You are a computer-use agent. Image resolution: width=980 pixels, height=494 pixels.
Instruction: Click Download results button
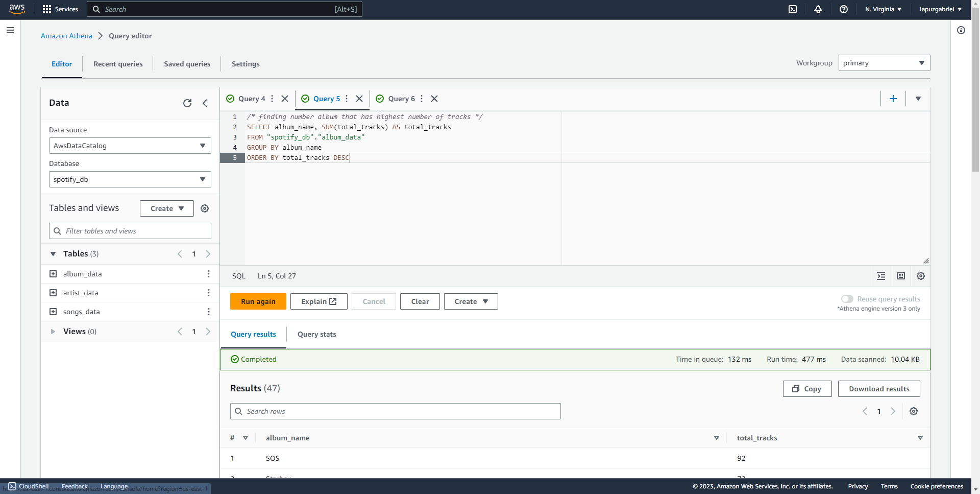tap(879, 389)
